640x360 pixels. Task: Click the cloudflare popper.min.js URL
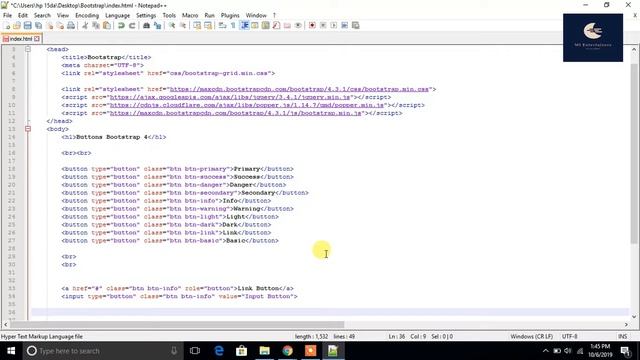point(247,105)
